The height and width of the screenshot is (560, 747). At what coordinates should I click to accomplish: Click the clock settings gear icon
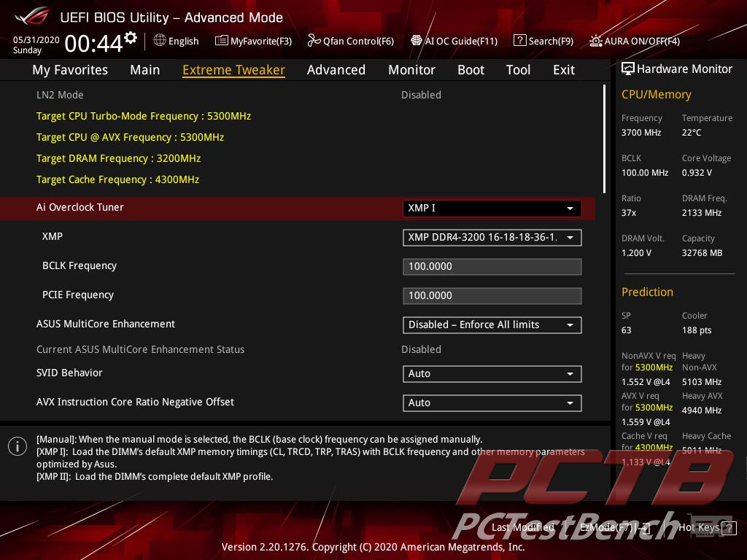pyautogui.click(x=131, y=38)
